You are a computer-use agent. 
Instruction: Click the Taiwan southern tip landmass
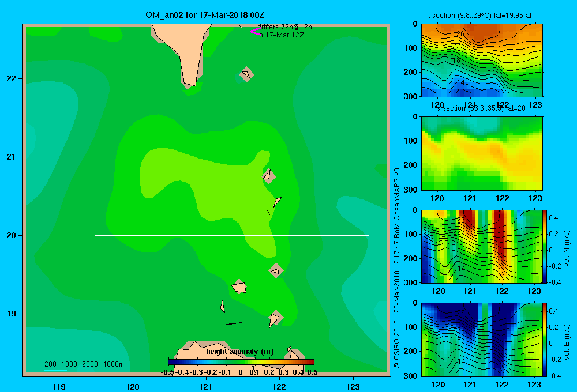click(x=186, y=51)
